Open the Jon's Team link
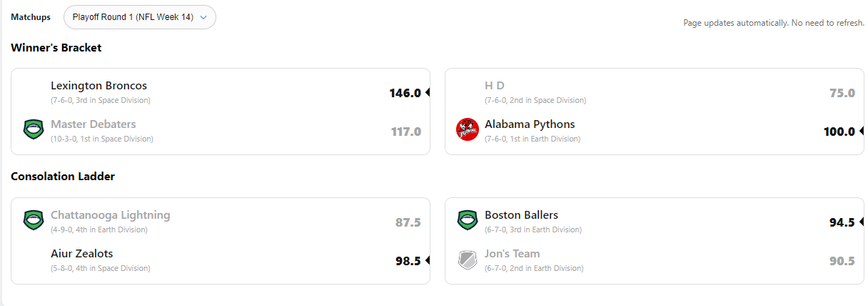This screenshot has width=868, height=306. pyautogui.click(x=512, y=254)
